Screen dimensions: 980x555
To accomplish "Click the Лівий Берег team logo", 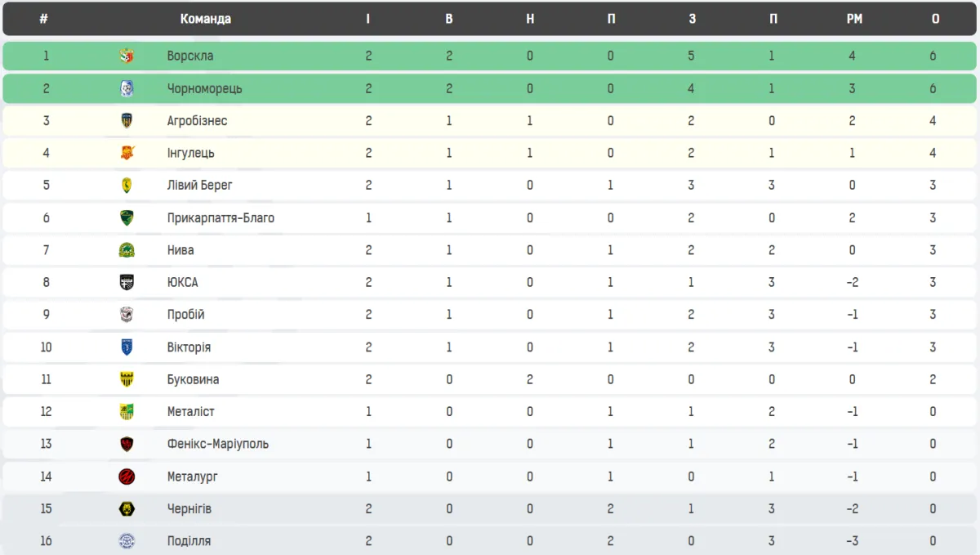I will point(127,186).
